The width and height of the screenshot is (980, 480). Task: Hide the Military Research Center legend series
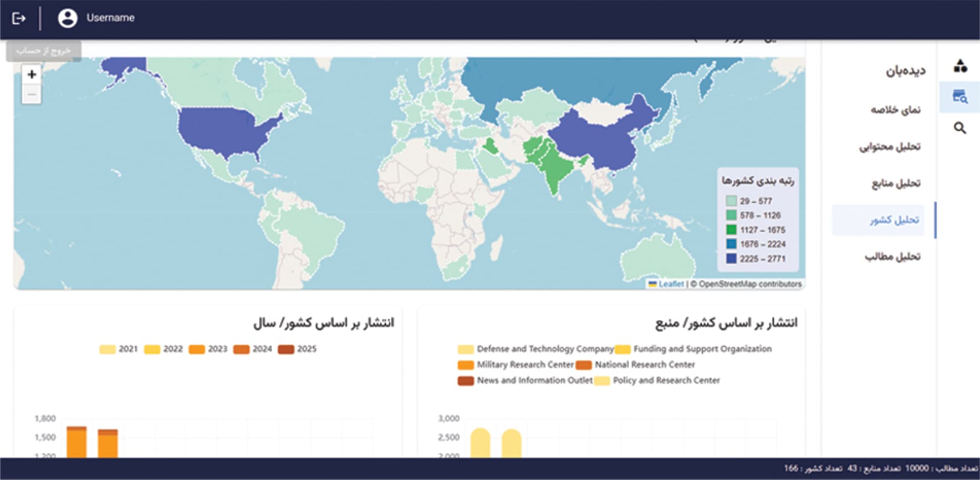(515, 365)
